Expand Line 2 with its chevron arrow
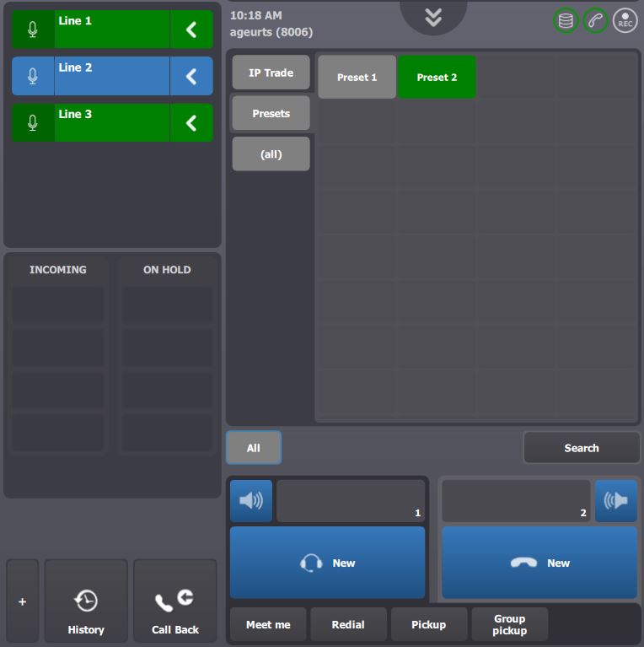This screenshot has height=647, width=644. [x=191, y=76]
